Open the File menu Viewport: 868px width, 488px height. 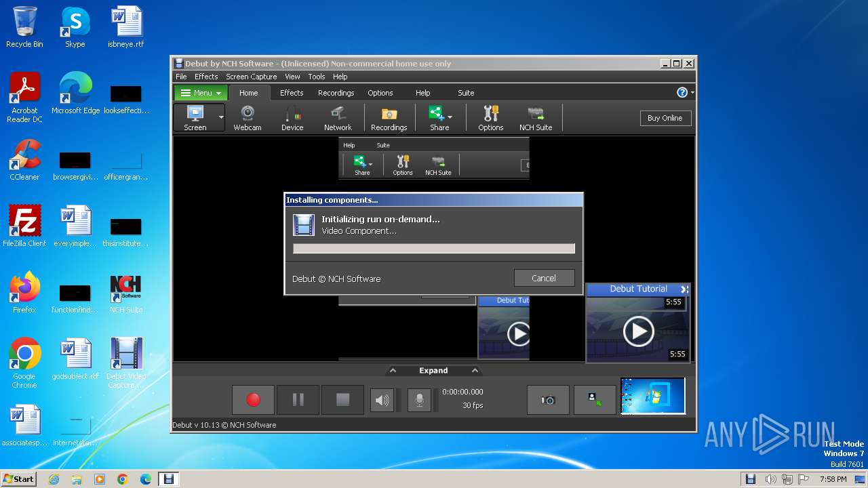181,77
